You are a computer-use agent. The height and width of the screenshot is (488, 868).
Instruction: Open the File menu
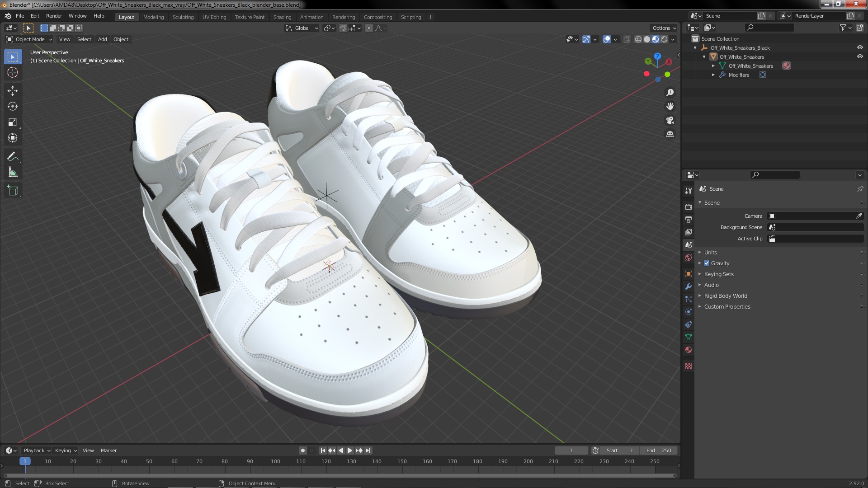20,16
